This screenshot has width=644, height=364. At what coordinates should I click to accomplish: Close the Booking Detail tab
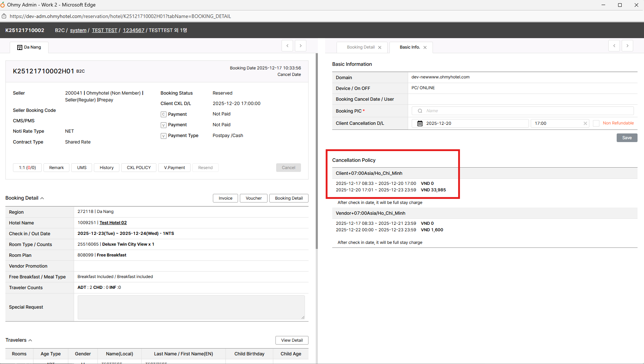(380, 47)
